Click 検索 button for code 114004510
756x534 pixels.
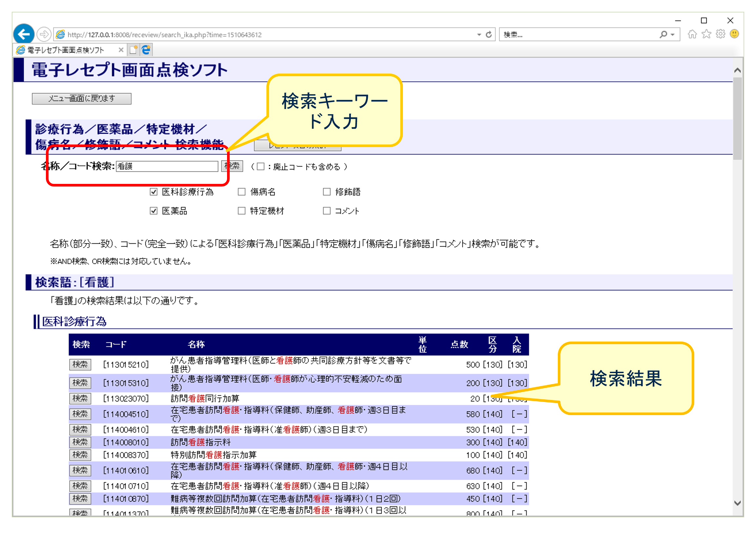coord(80,414)
